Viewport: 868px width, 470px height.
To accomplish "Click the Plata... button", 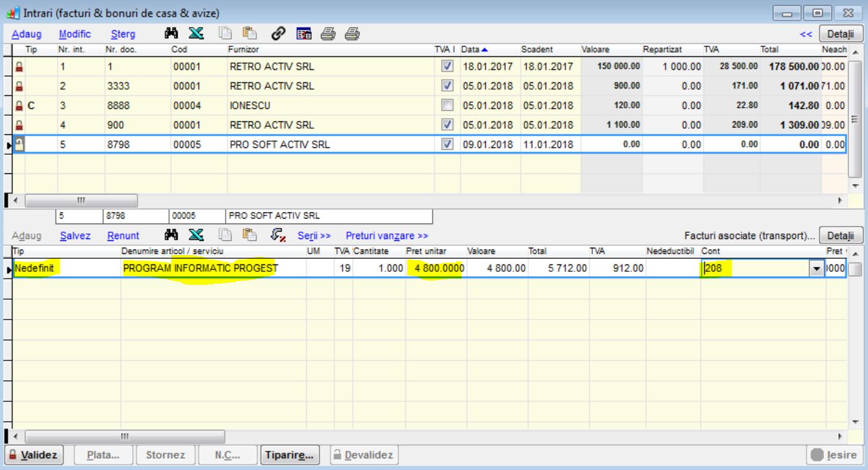I will 103,455.
